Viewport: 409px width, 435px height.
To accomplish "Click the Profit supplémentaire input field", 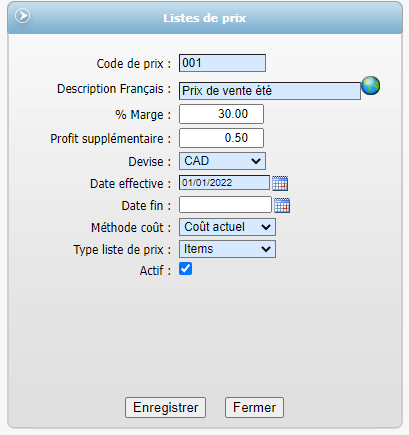I will click(x=221, y=138).
